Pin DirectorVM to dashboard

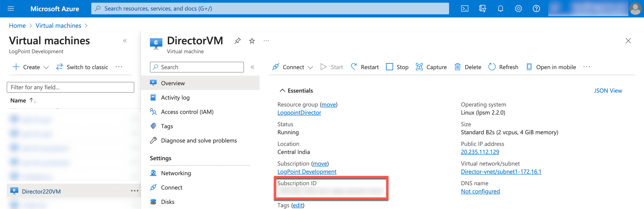click(x=237, y=41)
